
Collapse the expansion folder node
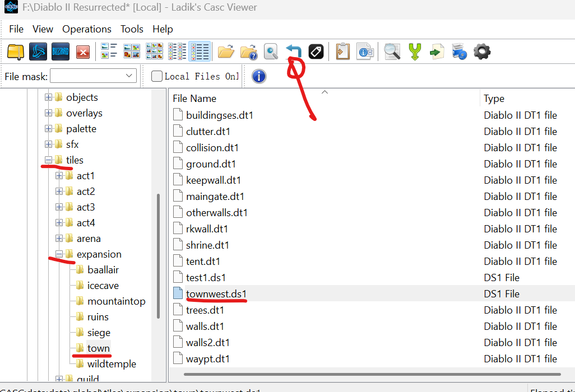click(59, 254)
